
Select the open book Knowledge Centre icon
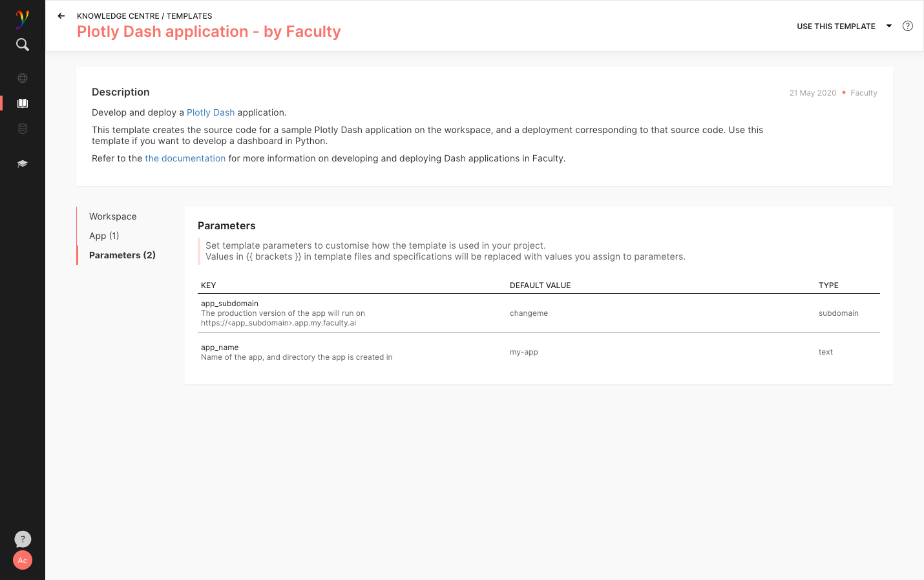23,103
